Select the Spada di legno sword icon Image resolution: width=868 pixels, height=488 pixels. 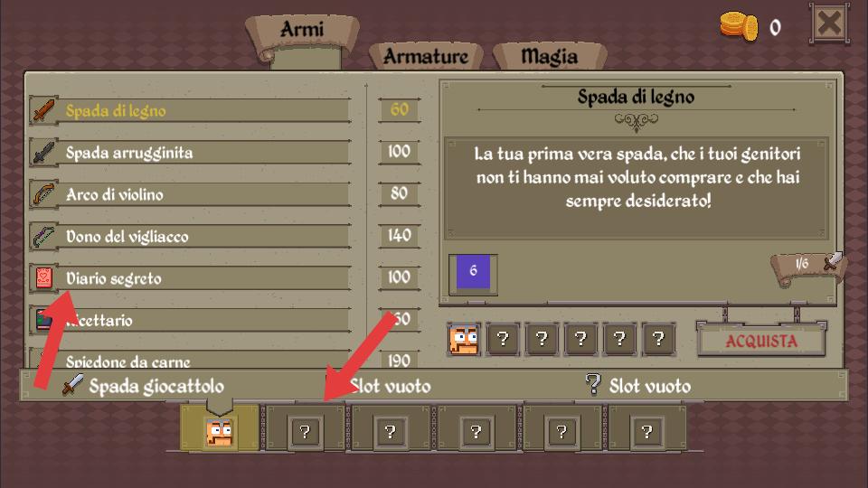tap(43, 110)
